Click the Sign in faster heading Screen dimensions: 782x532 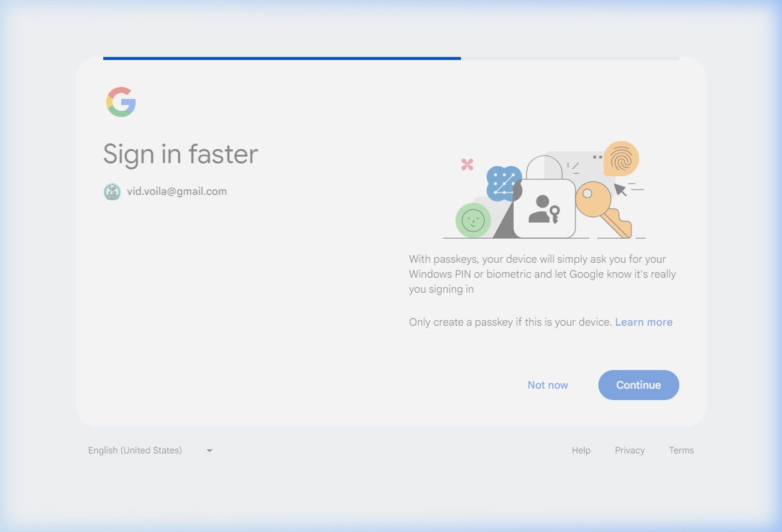(x=181, y=154)
